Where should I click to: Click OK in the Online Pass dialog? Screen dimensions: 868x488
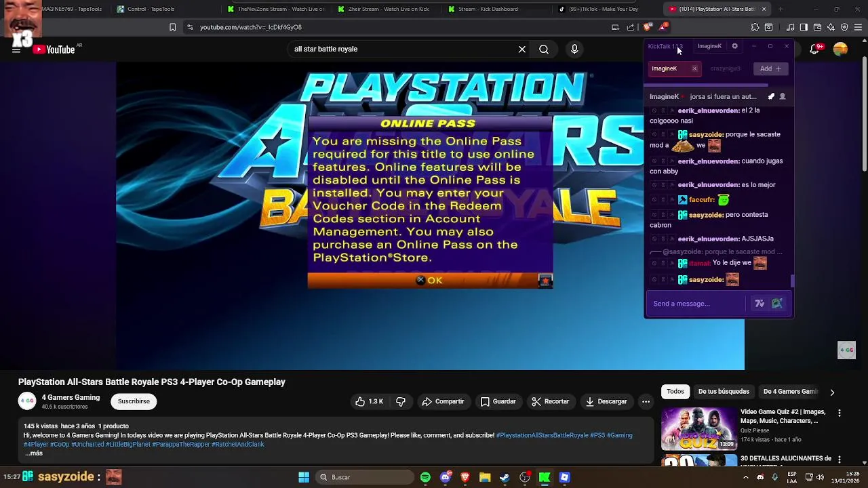click(430, 281)
